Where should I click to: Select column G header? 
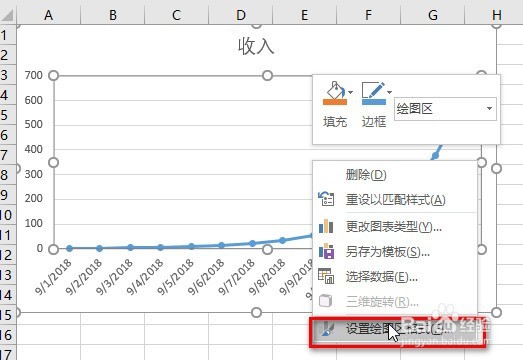432,15
